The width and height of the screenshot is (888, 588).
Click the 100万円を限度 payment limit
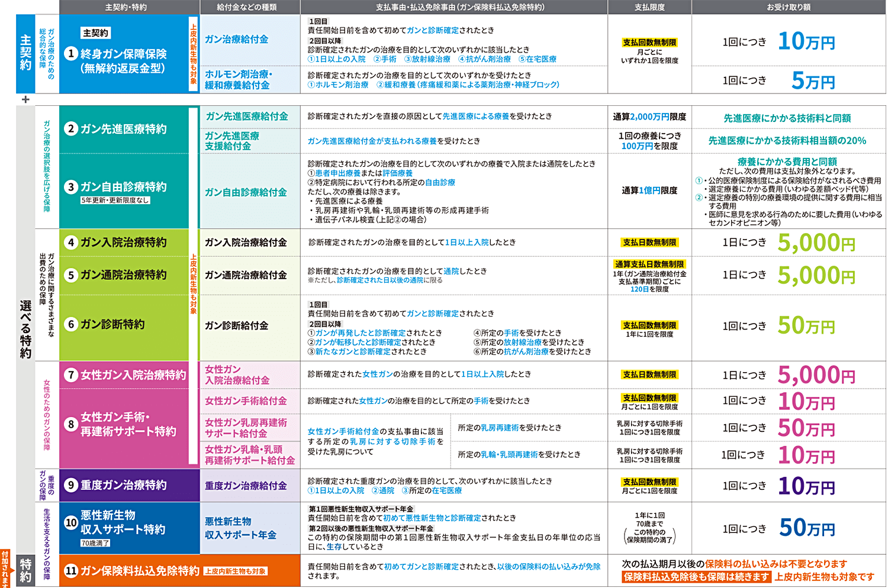[649, 146]
